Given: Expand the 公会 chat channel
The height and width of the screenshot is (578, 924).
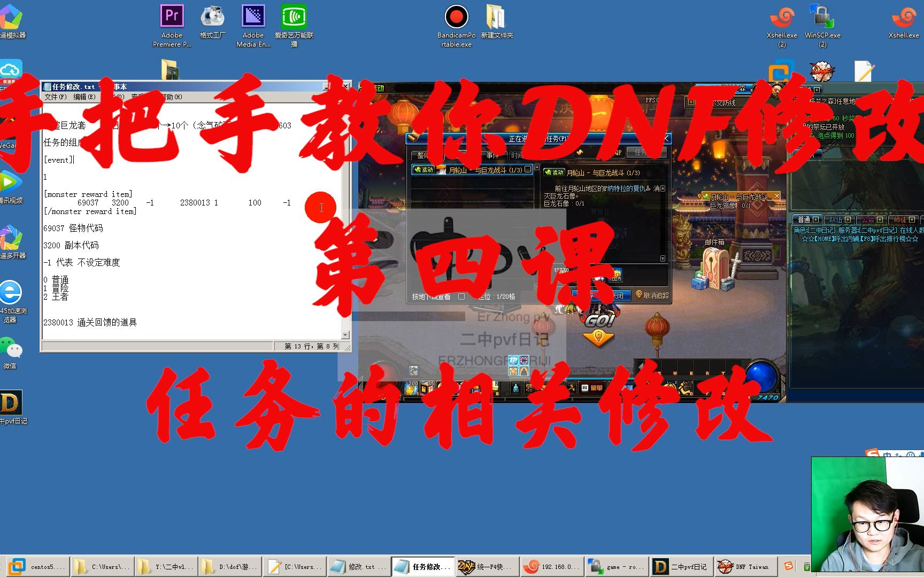Looking at the screenshot, I should [880, 219].
